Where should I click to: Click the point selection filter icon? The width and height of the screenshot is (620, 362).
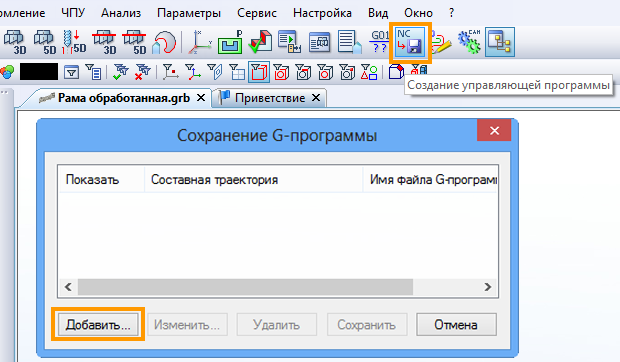click(170, 72)
